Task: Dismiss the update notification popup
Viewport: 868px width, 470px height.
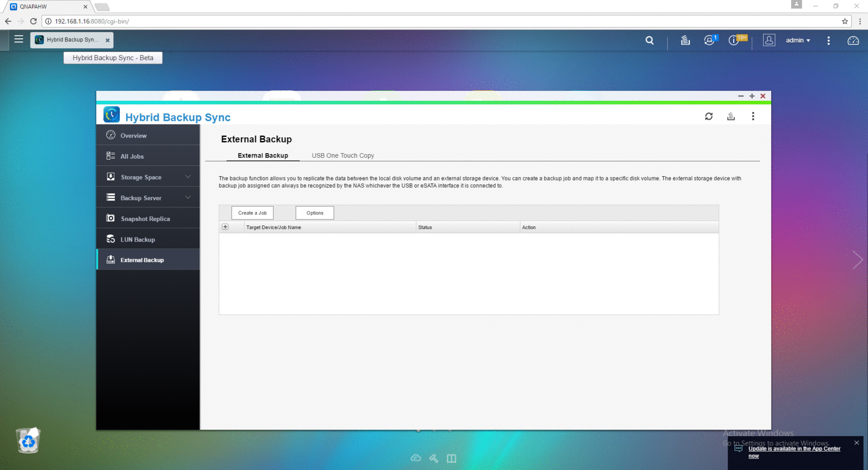Action: pos(857,443)
